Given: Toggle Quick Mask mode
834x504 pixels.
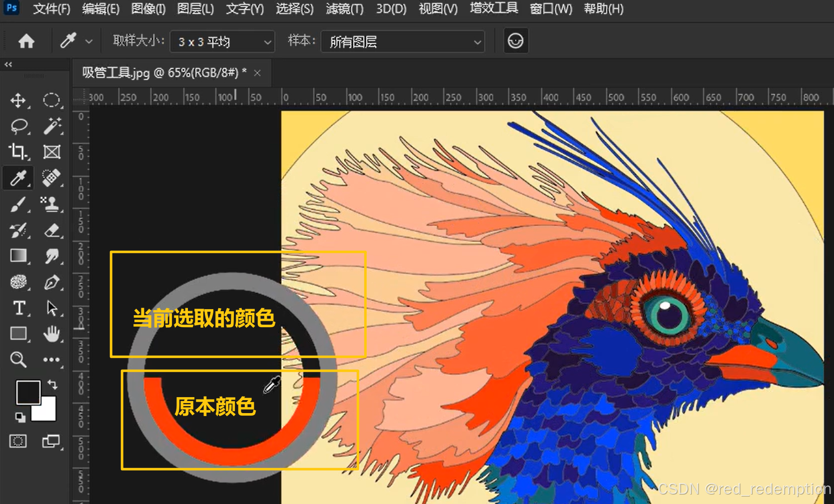Looking at the screenshot, I should [18, 441].
